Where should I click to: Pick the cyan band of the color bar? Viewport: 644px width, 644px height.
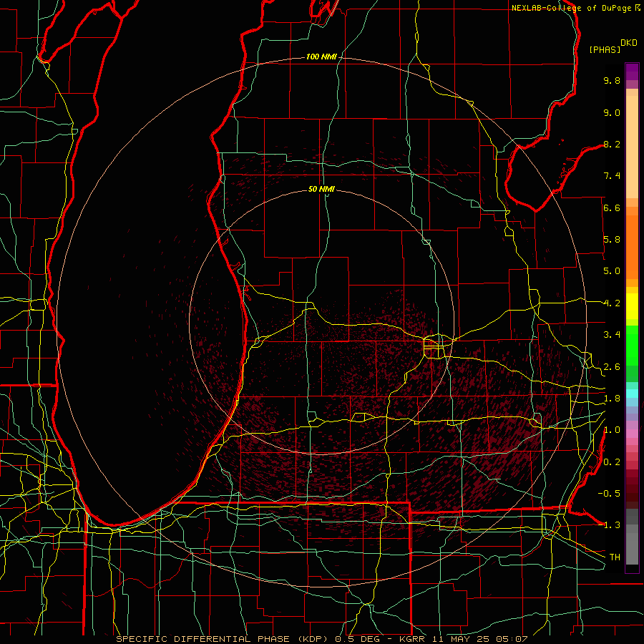pos(632,394)
